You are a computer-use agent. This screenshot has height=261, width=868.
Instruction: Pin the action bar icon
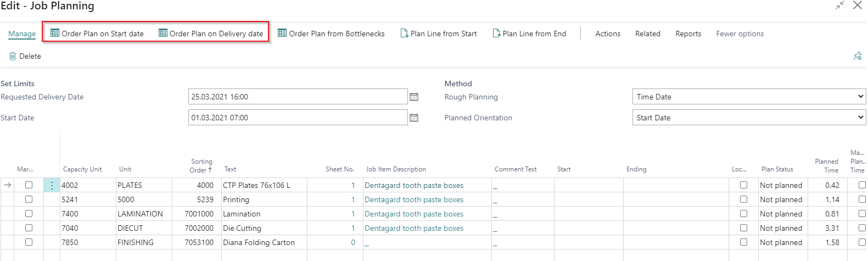[858, 56]
